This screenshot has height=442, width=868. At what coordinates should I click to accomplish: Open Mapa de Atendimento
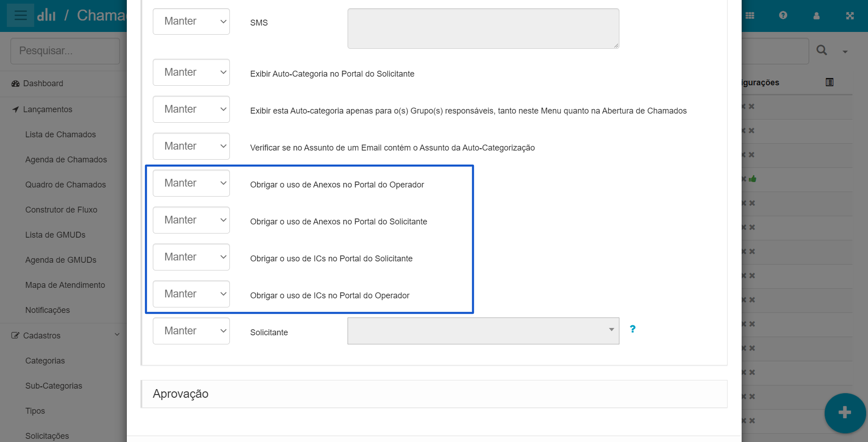65,285
